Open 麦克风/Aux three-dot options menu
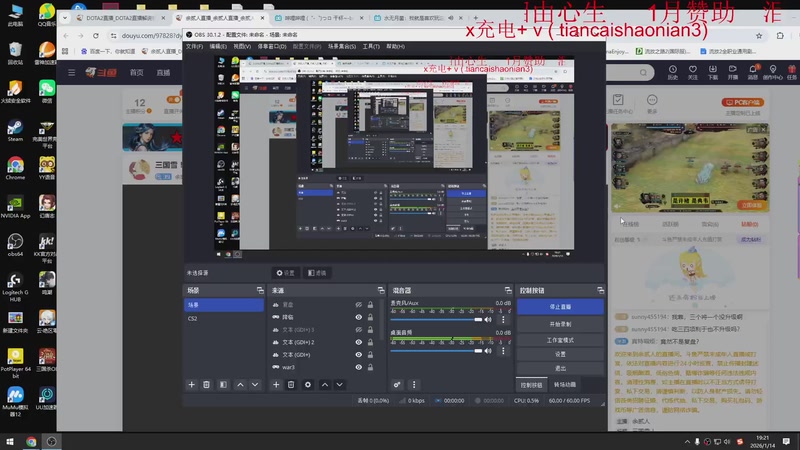 [503, 320]
